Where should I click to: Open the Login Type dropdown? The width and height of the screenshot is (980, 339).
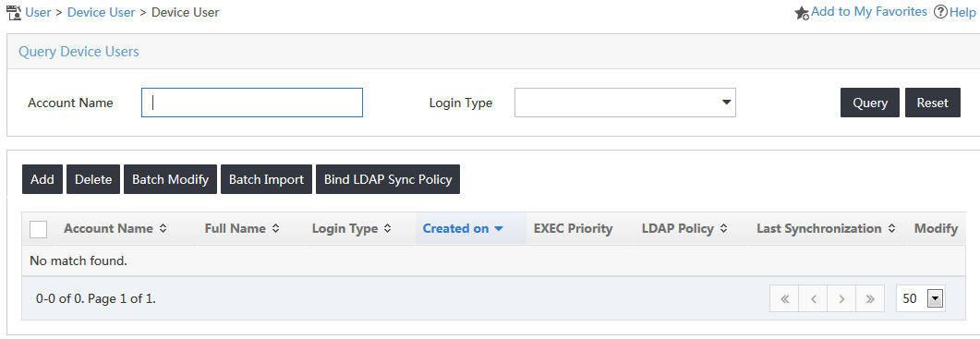click(x=625, y=103)
